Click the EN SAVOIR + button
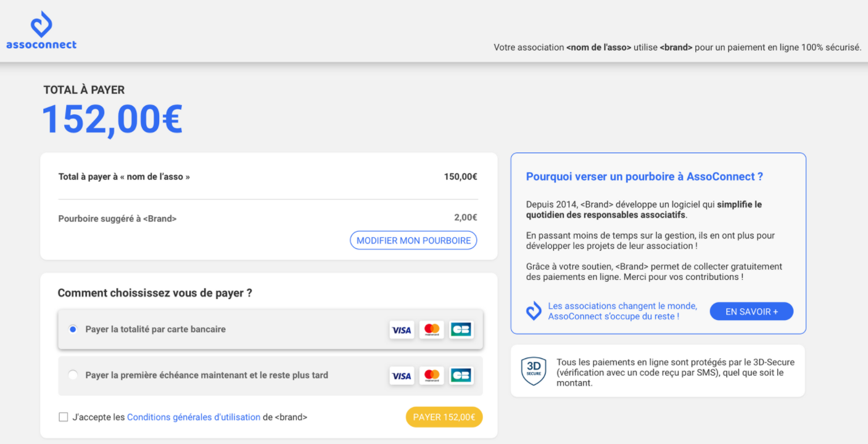Image resolution: width=868 pixels, height=444 pixels. tap(751, 311)
